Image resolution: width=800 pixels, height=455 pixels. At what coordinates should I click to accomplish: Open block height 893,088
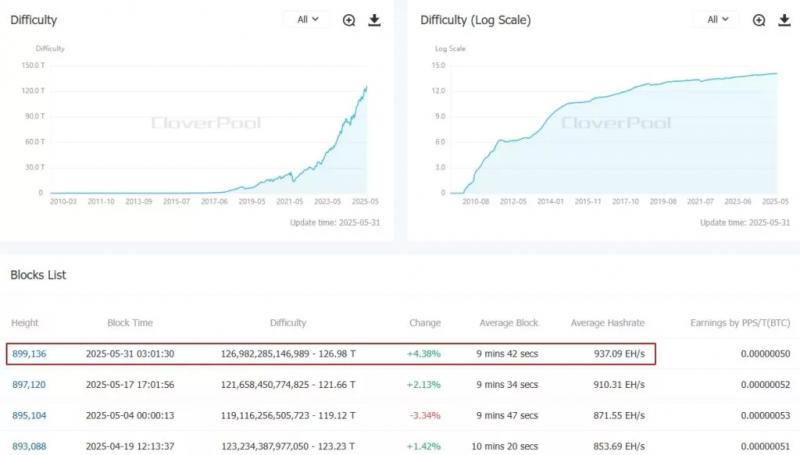click(x=29, y=446)
